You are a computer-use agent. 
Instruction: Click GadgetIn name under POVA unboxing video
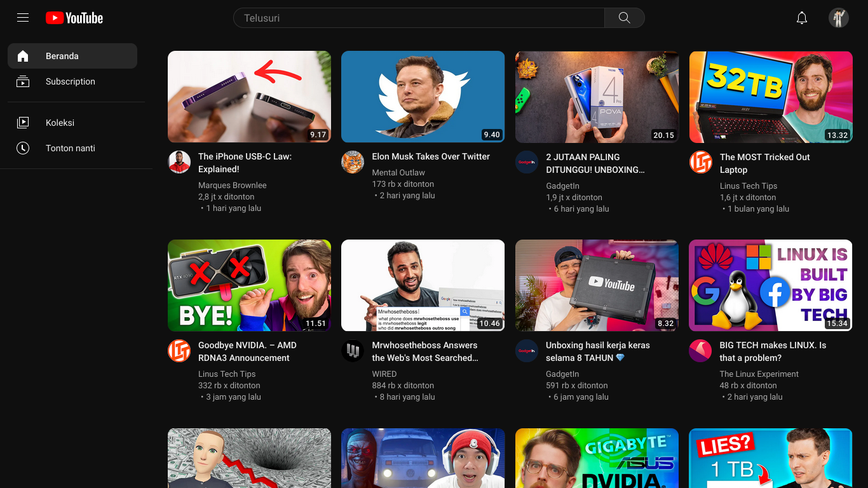[x=562, y=186]
